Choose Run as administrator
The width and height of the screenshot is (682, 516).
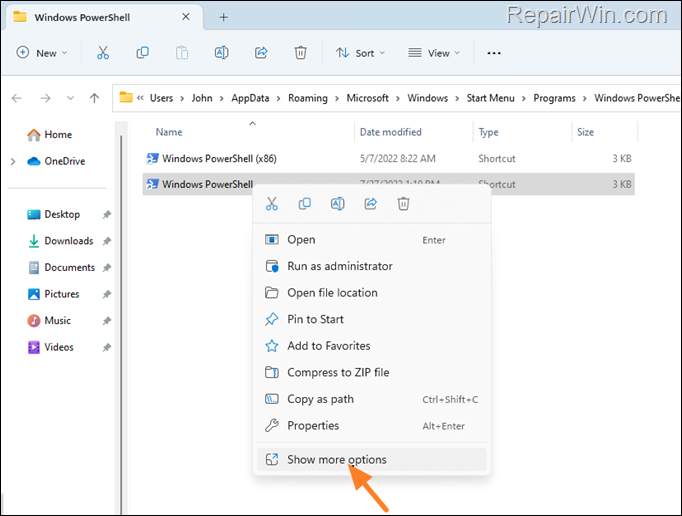click(372, 266)
